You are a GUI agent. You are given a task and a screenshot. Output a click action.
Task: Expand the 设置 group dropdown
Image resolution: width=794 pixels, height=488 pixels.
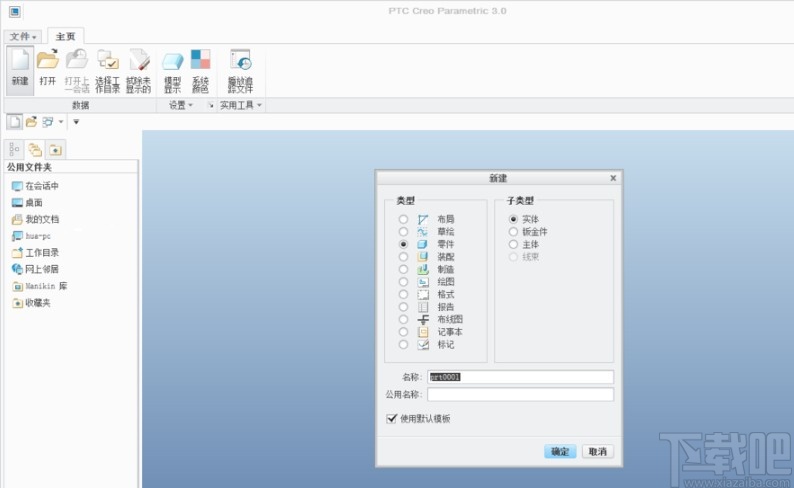[181, 105]
